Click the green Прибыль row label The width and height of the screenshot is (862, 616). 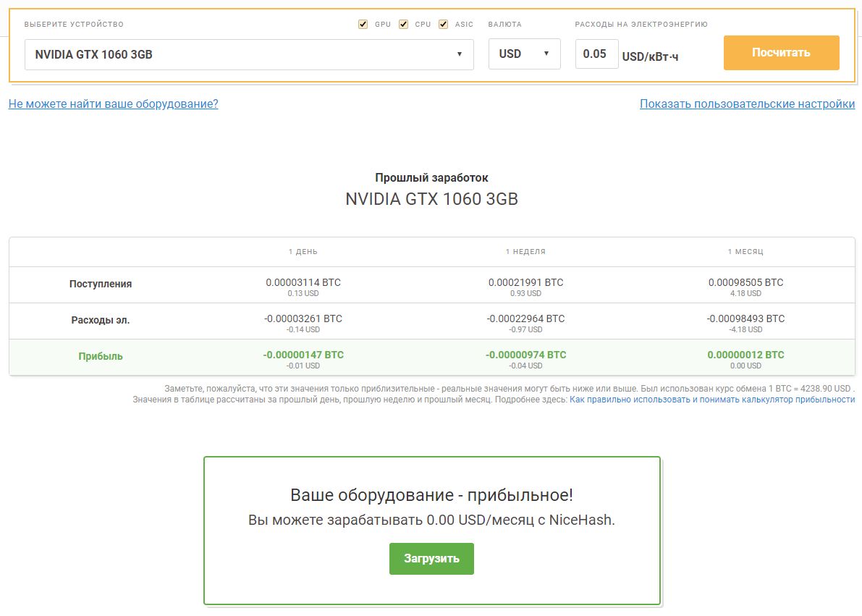(x=101, y=356)
